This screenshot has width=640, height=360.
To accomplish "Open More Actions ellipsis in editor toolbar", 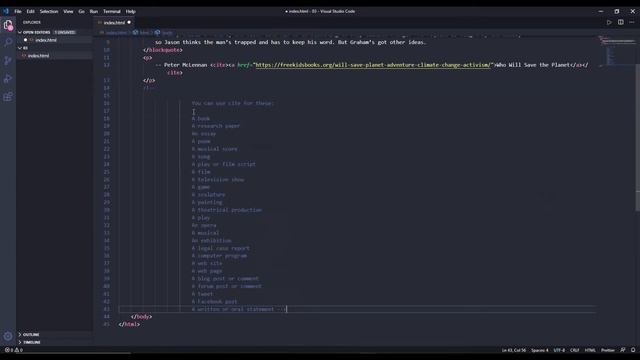I will tap(632, 22).
